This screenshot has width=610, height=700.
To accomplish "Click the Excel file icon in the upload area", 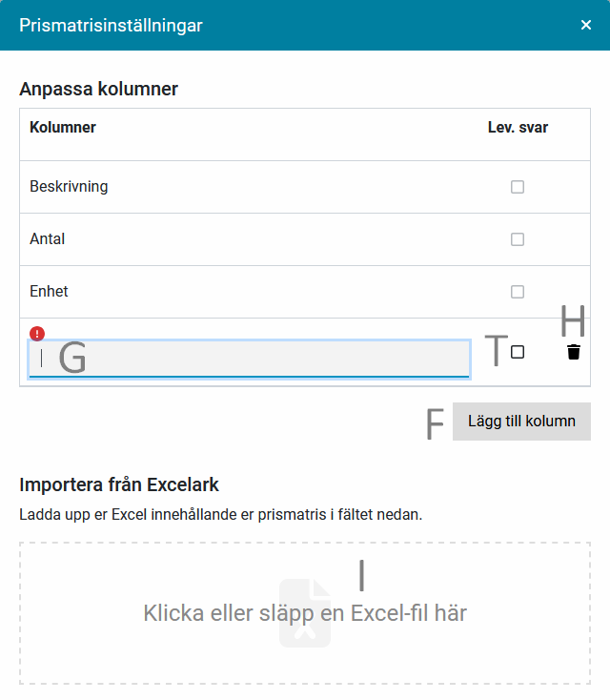I will [305, 613].
